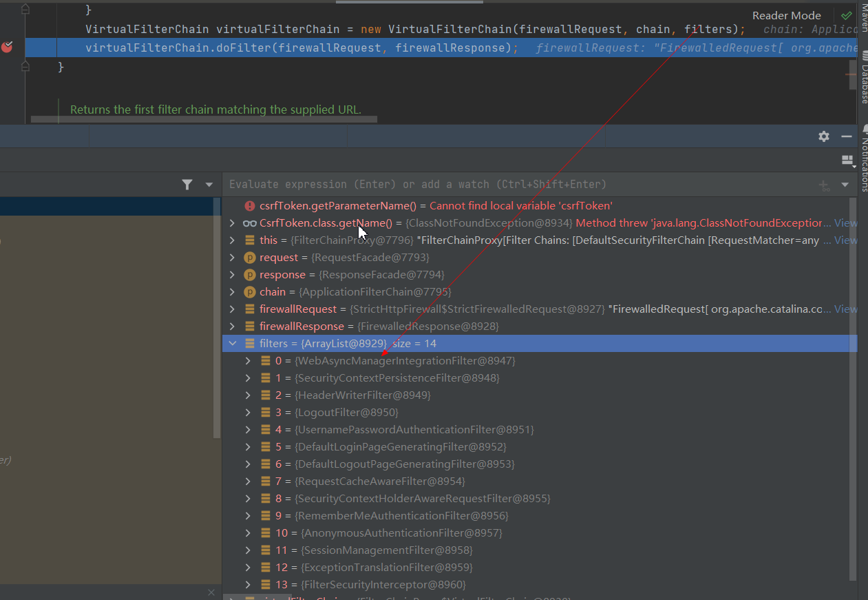Click the field icon of the this variable
The image size is (868, 600).
coord(250,240)
